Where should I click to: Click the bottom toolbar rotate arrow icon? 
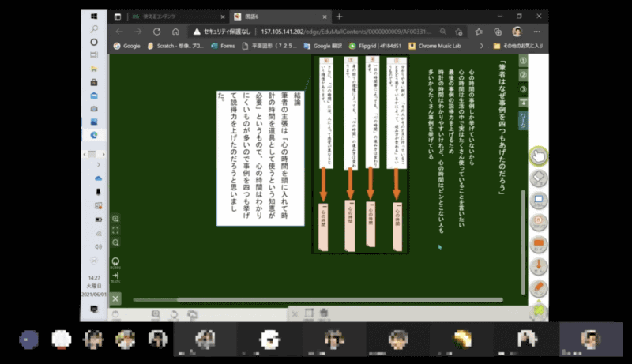point(174,314)
